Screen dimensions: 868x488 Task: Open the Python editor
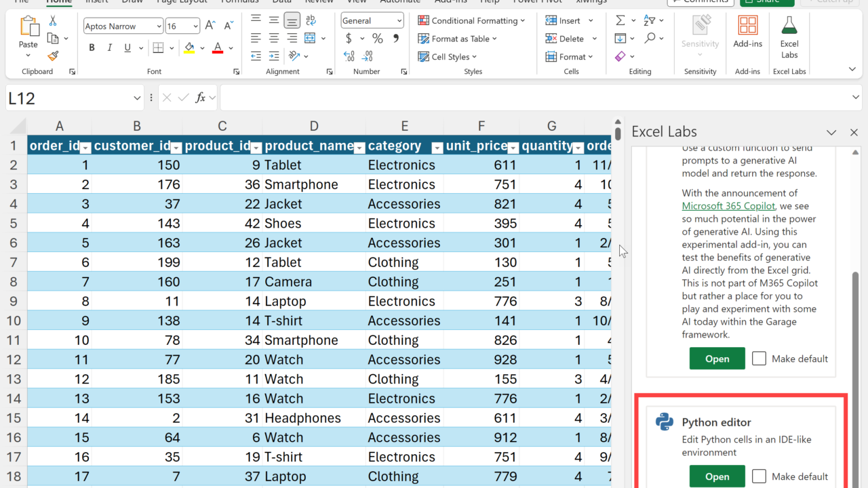[717, 476]
